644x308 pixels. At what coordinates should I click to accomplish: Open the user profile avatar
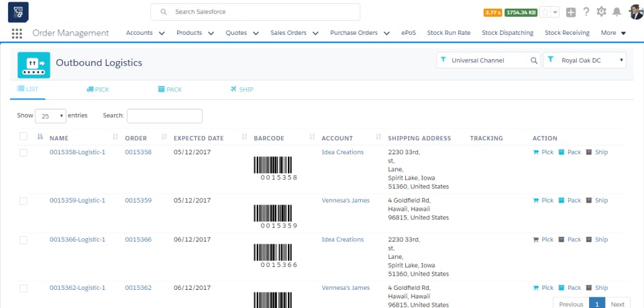637,12
